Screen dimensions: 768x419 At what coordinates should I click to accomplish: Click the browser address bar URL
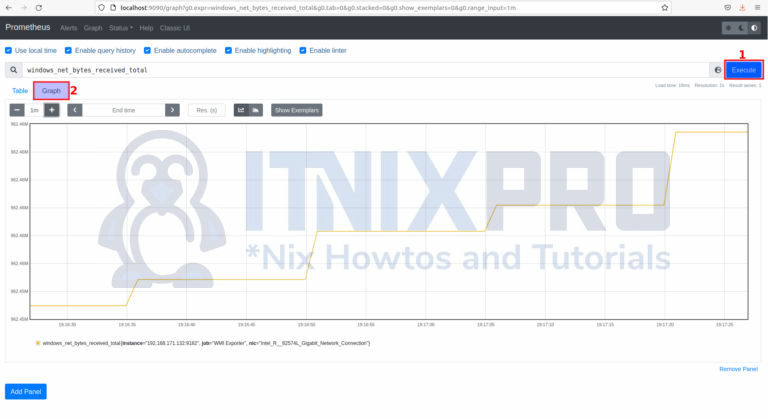pos(318,8)
